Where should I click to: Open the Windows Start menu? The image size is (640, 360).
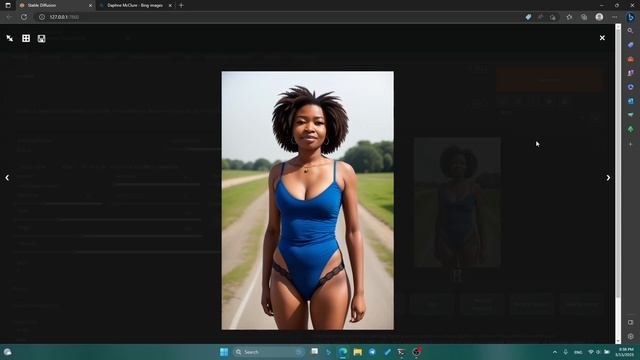[224, 352]
